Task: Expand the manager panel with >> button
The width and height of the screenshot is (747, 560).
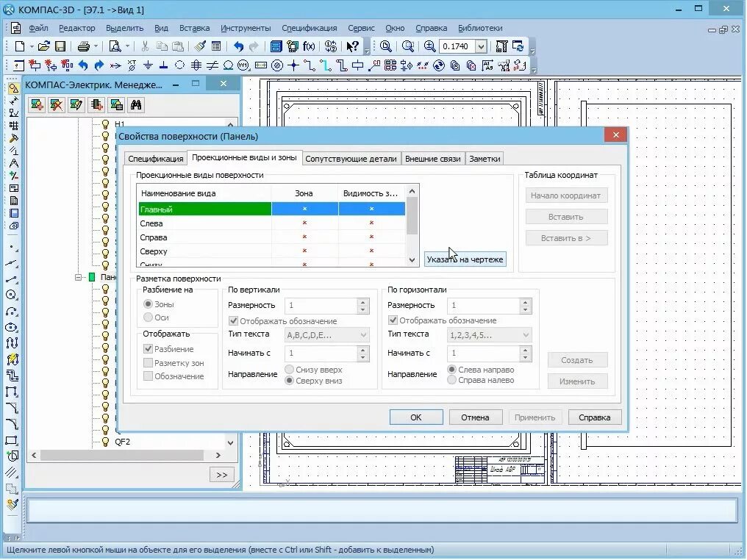Action: coord(221,475)
